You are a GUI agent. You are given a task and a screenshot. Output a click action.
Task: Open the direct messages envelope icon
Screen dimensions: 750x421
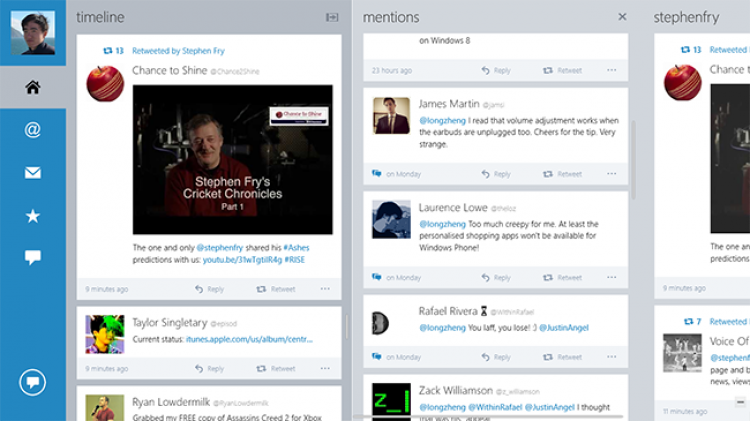(33, 172)
